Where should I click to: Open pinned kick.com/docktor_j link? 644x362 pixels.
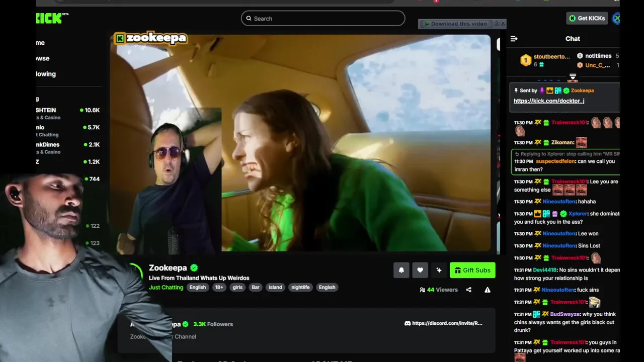click(x=549, y=101)
